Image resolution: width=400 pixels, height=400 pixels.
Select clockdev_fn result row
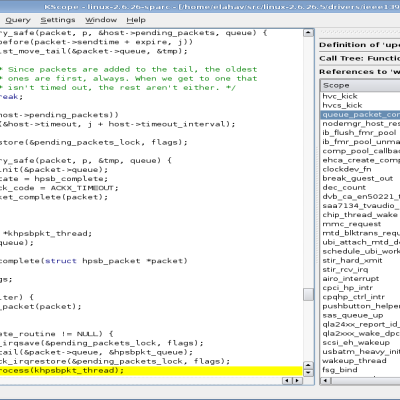360,169
